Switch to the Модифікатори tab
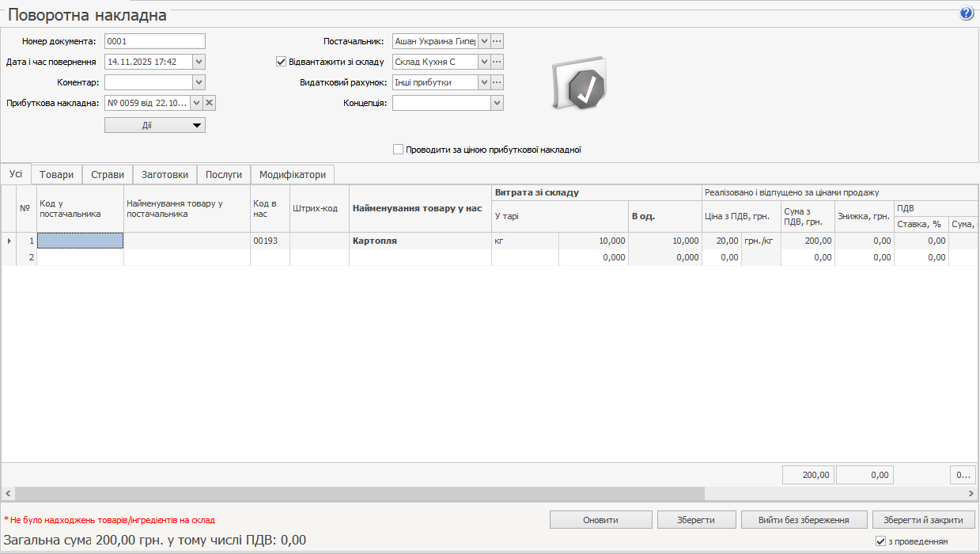Screen dimensions: 980x554 [293, 175]
